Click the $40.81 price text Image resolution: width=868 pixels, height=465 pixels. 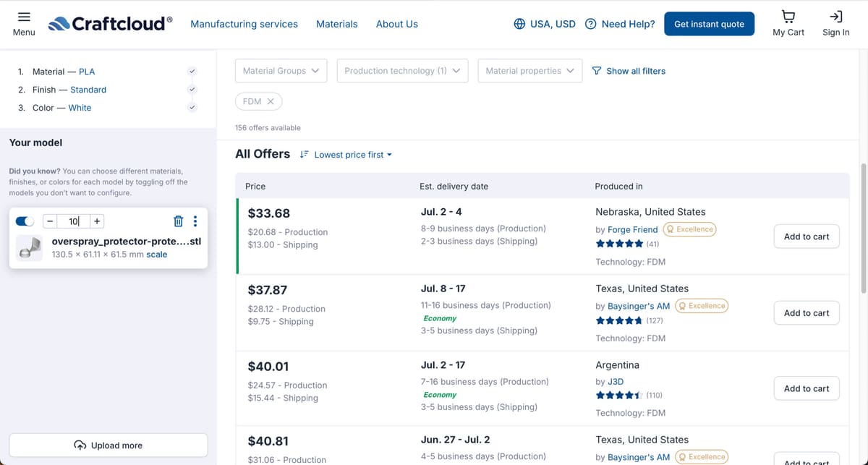click(268, 441)
